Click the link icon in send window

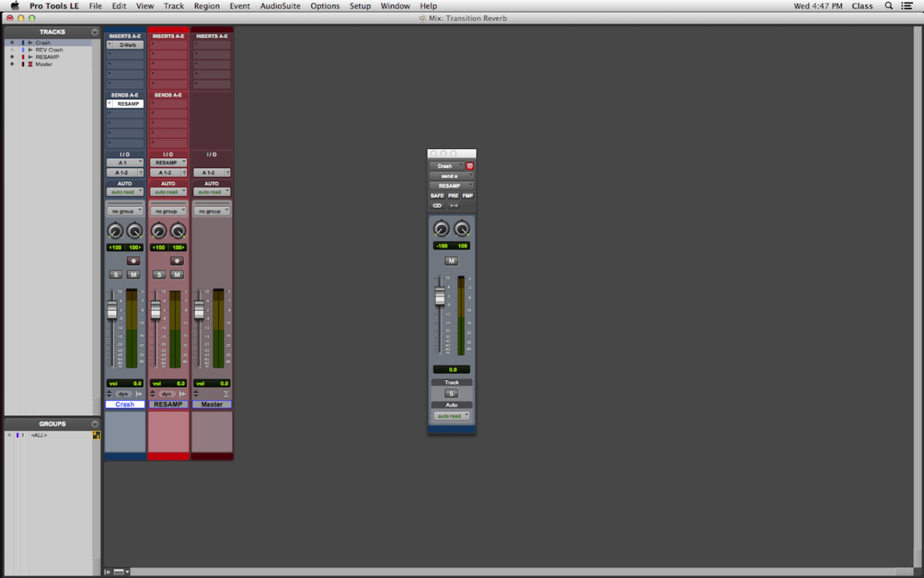[x=437, y=206]
